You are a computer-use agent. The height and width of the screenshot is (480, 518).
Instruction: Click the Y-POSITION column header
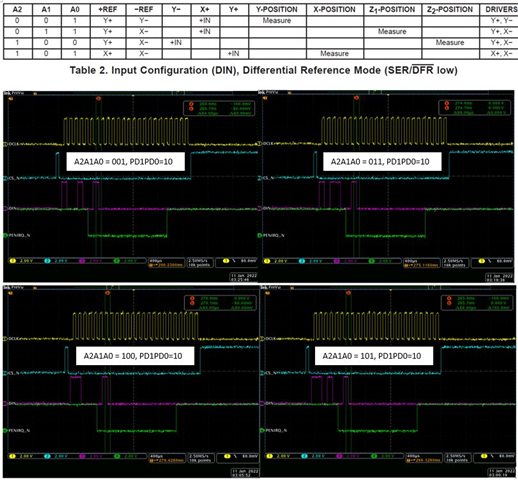[x=277, y=10]
